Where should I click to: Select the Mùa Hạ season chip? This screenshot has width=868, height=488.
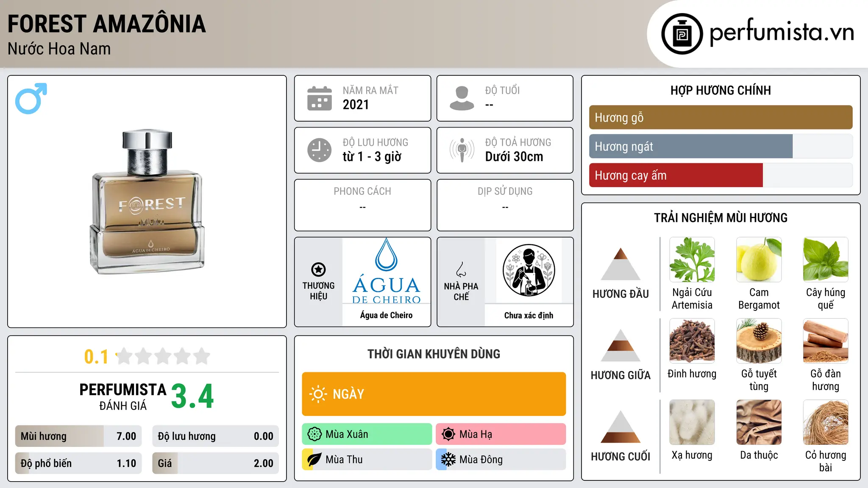click(501, 434)
